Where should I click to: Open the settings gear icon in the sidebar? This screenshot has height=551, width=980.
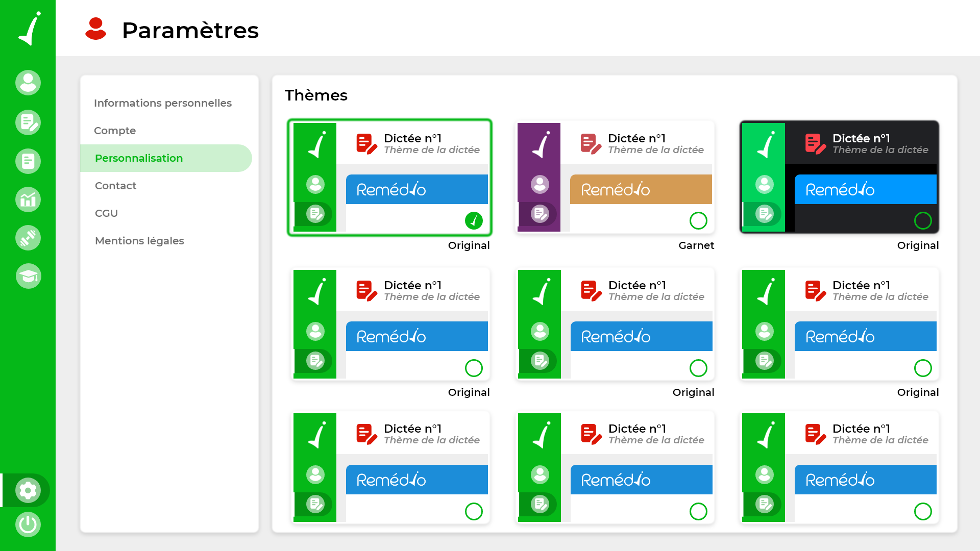point(28,490)
